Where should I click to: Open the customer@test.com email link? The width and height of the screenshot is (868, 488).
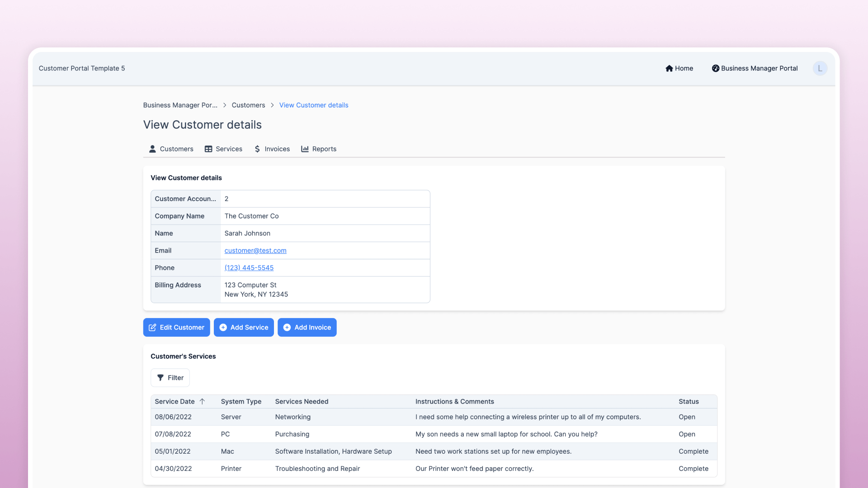pyautogui.click(x=255, y=250)
